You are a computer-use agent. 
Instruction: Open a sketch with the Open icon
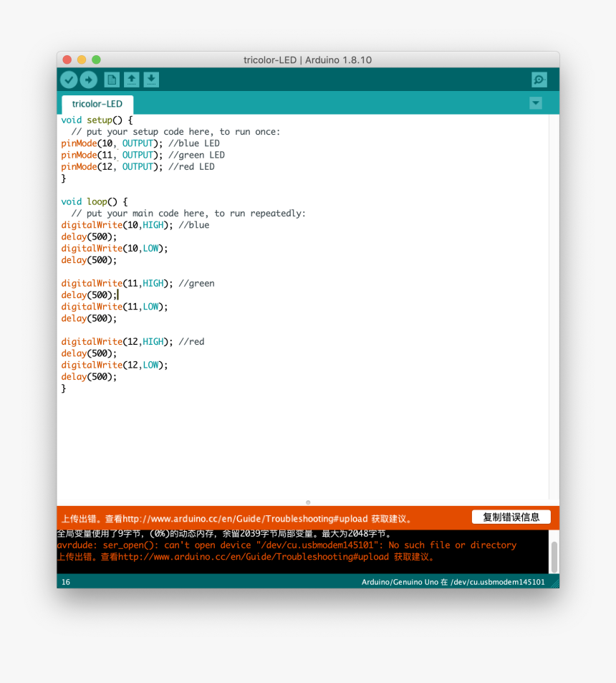click(132, 80)
